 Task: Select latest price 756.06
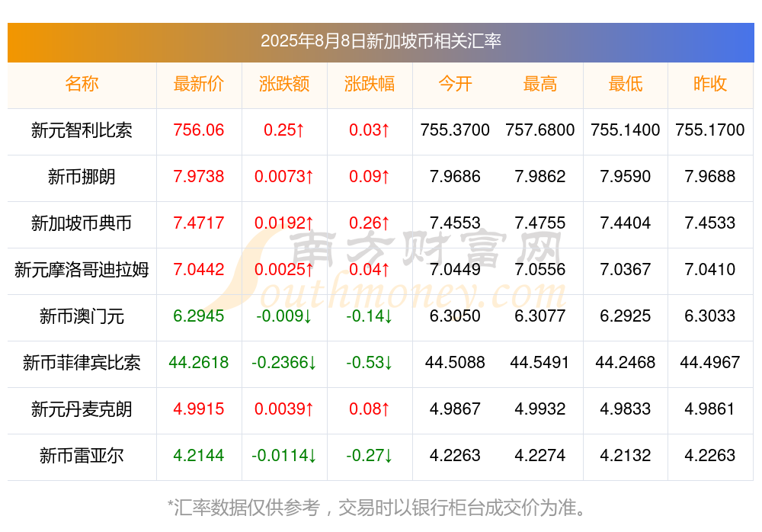coord(199,130)
